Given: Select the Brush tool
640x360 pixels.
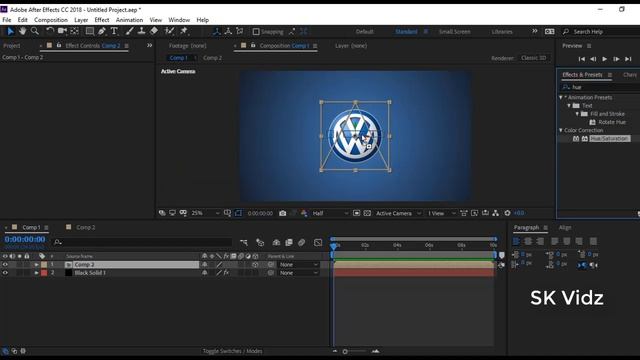Looking at the screenshot, I should click(x=129, y=31).
